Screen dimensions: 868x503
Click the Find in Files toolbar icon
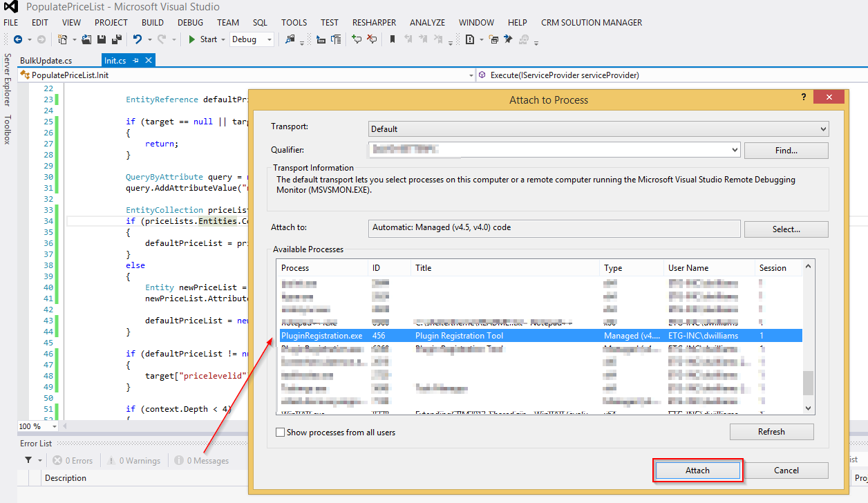290,39
